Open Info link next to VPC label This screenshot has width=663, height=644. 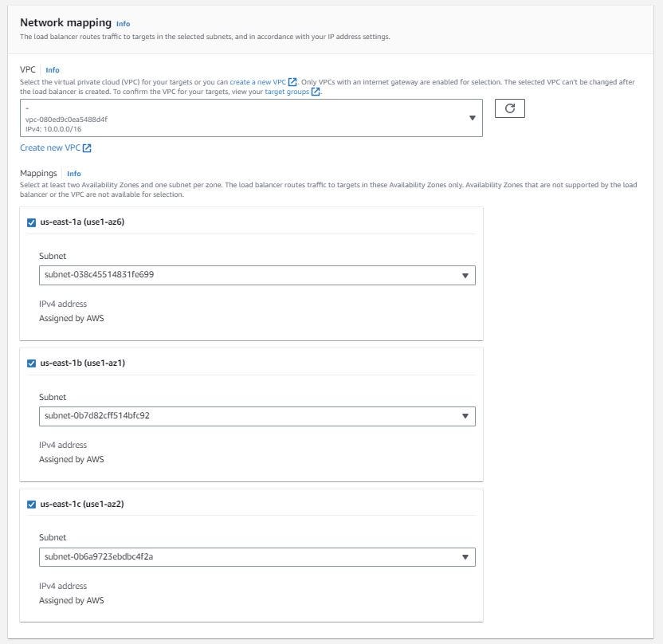click(53, 70)
